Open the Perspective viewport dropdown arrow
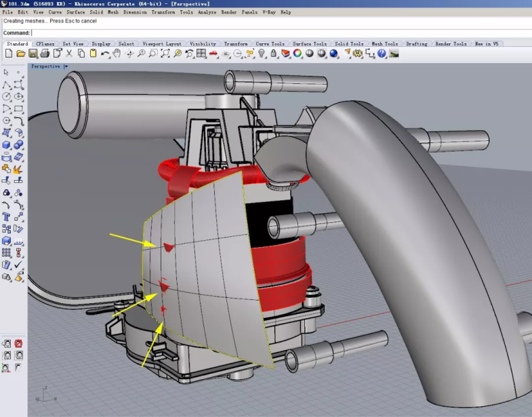Screen dimensions: 532x417 pos(66,66)
